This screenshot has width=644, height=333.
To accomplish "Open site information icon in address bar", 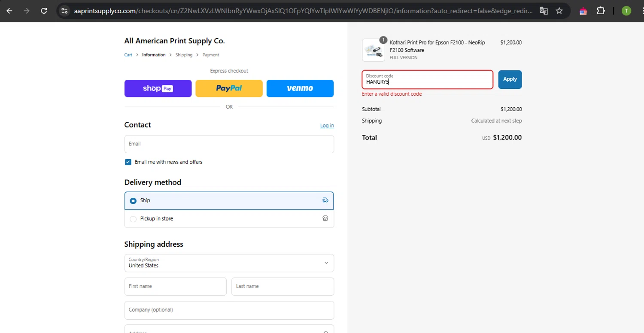I will [x=64, y=11].
